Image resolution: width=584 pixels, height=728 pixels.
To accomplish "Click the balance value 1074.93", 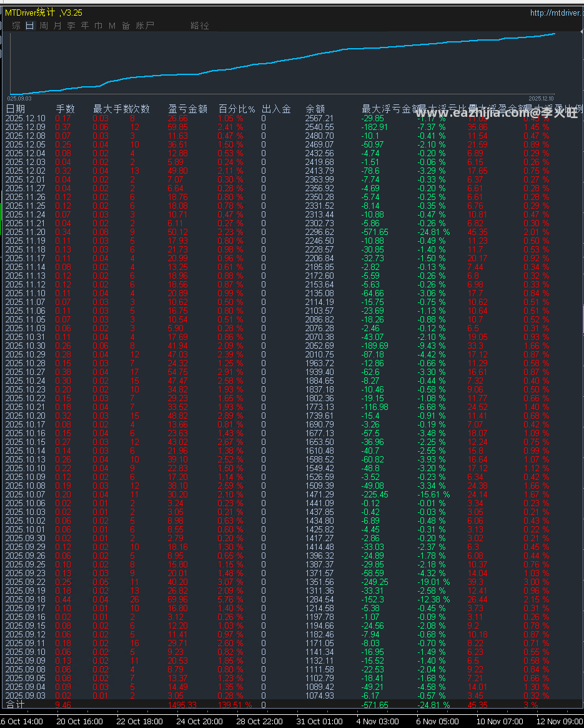I will pos(319,696).
